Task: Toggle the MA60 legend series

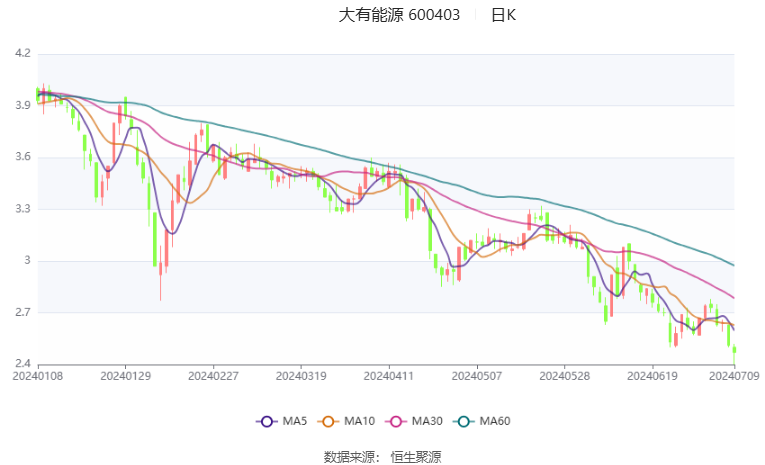Action: [482, 421]
